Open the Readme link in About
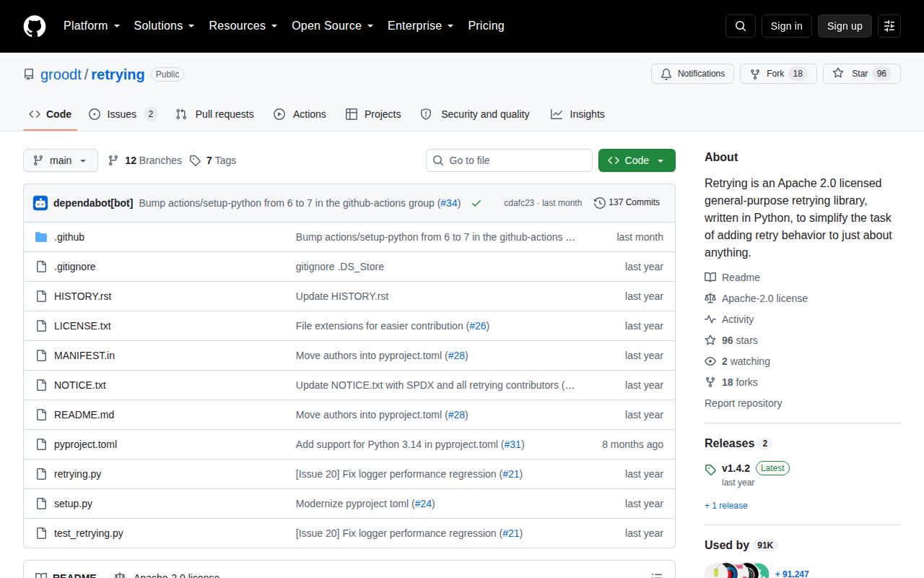This screenshot has width=924, height=578. [732, 277]
